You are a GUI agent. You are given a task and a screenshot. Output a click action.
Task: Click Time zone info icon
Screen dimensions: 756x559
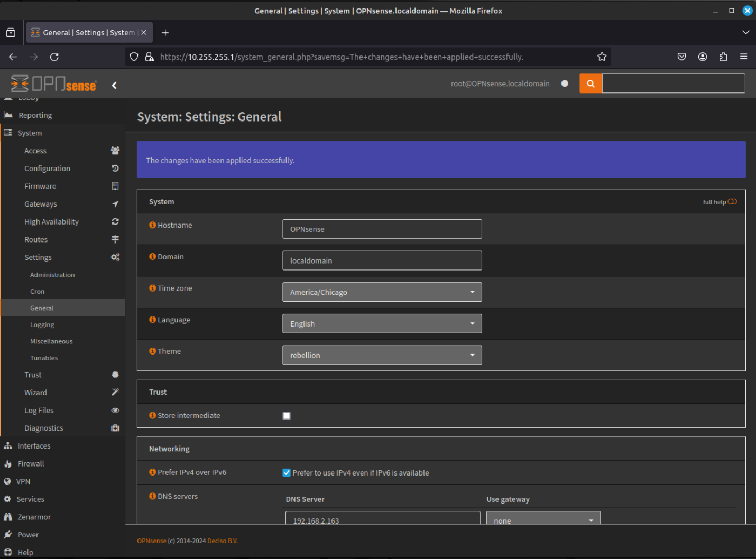click(x=153, y=288)
